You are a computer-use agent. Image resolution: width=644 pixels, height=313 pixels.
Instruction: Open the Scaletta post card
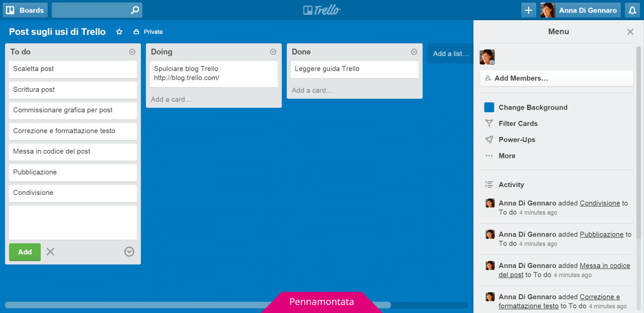click(73, 69)
